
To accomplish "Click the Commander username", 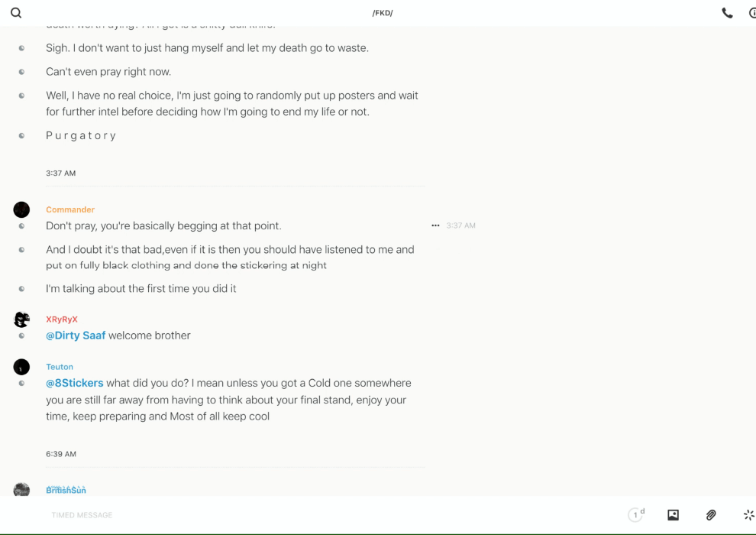I will (x=70, y=209).
